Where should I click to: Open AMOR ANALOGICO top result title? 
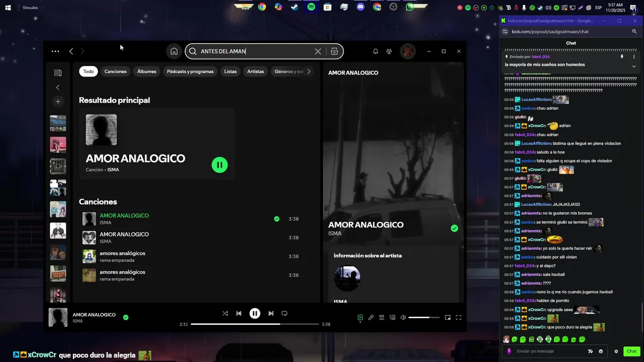(135, 158)
